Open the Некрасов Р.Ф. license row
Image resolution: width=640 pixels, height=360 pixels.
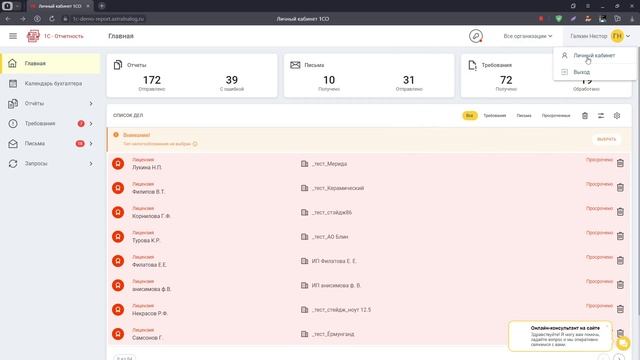tap(369, 309)
